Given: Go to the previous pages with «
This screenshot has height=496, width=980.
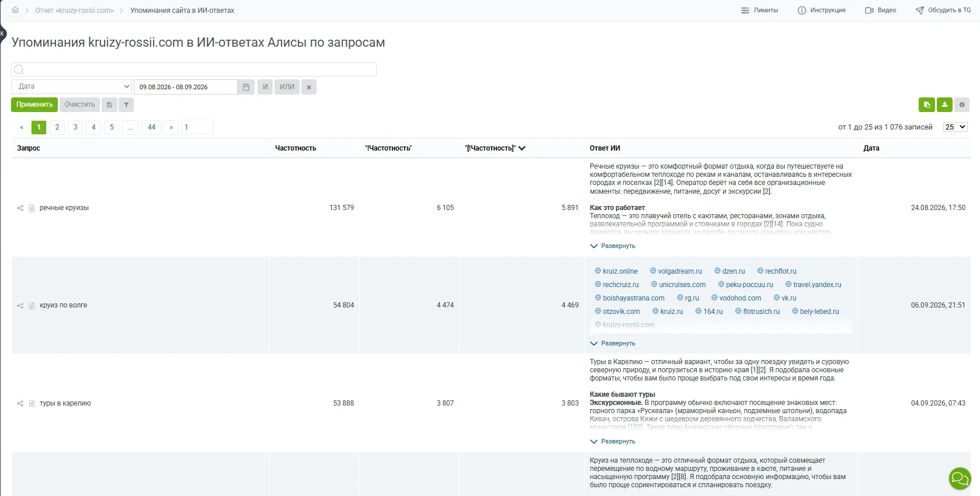Looking at the screenshot, I should 22,127.
